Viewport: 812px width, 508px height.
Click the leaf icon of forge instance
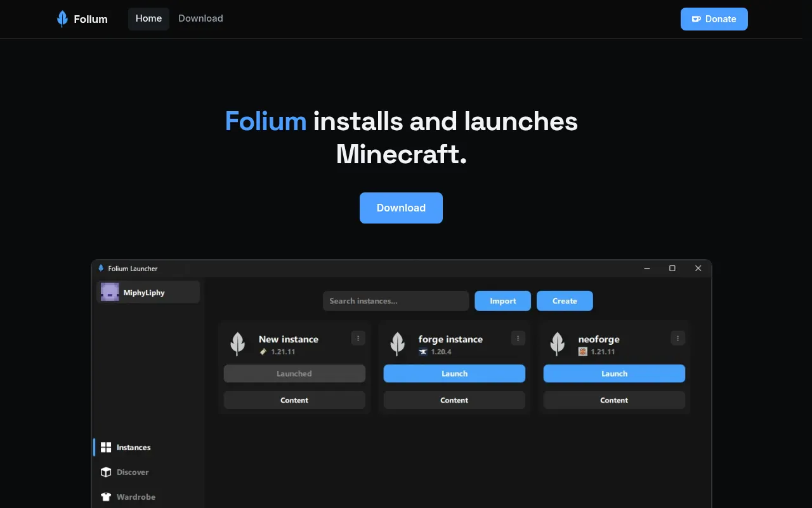click(398, 344)
